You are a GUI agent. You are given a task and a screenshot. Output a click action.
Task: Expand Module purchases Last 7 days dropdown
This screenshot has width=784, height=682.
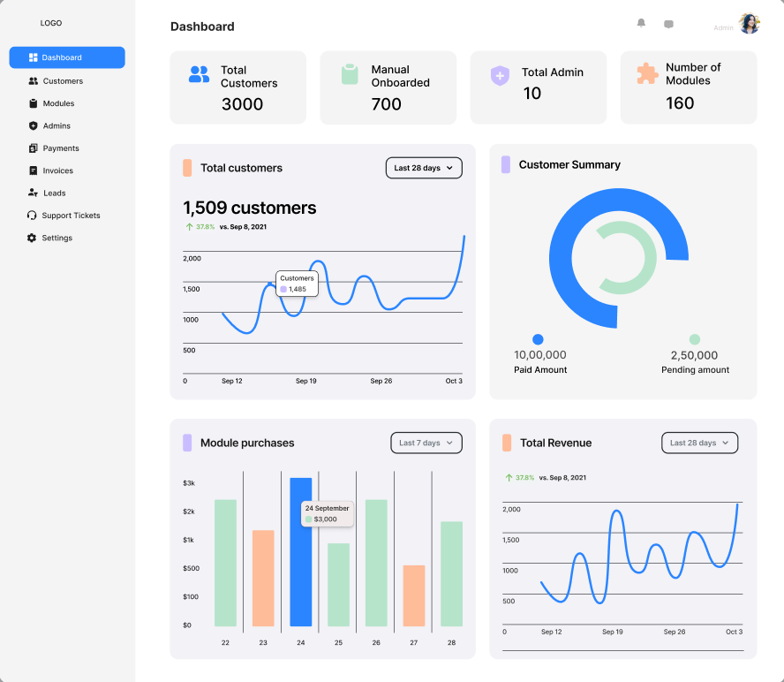[x=426, y=443]
